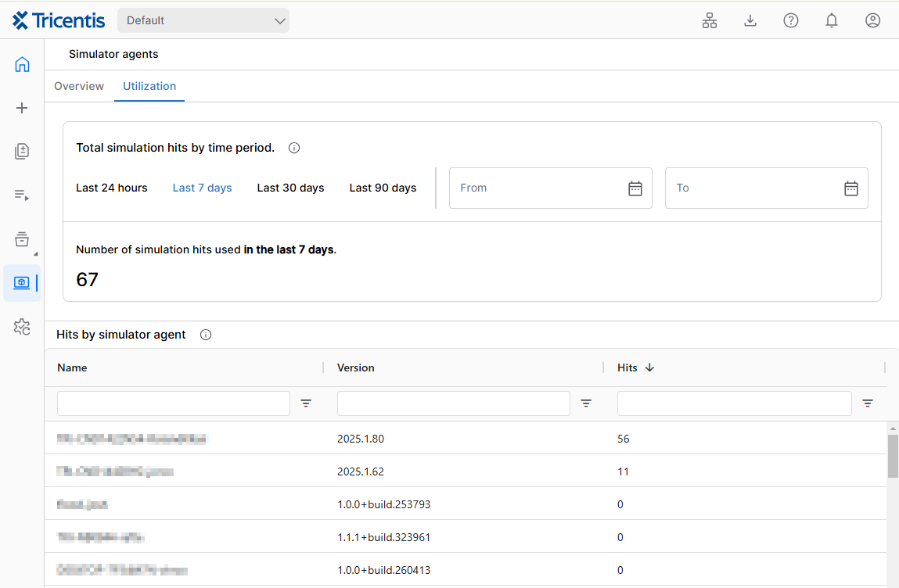This screenshot has width=899, height=588.
Task: Open the Default workspace dropdown
Action: pos(203,21)
